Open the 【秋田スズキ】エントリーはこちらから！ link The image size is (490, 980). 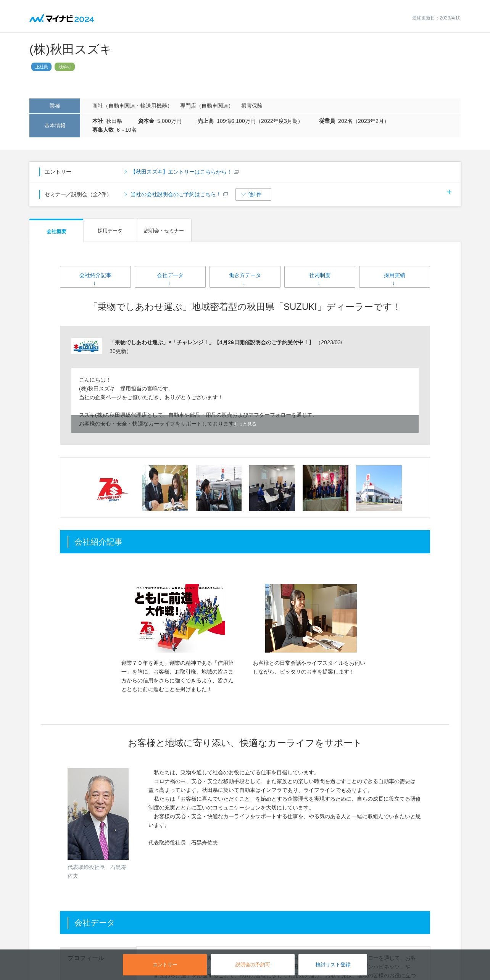pos(181,172)
